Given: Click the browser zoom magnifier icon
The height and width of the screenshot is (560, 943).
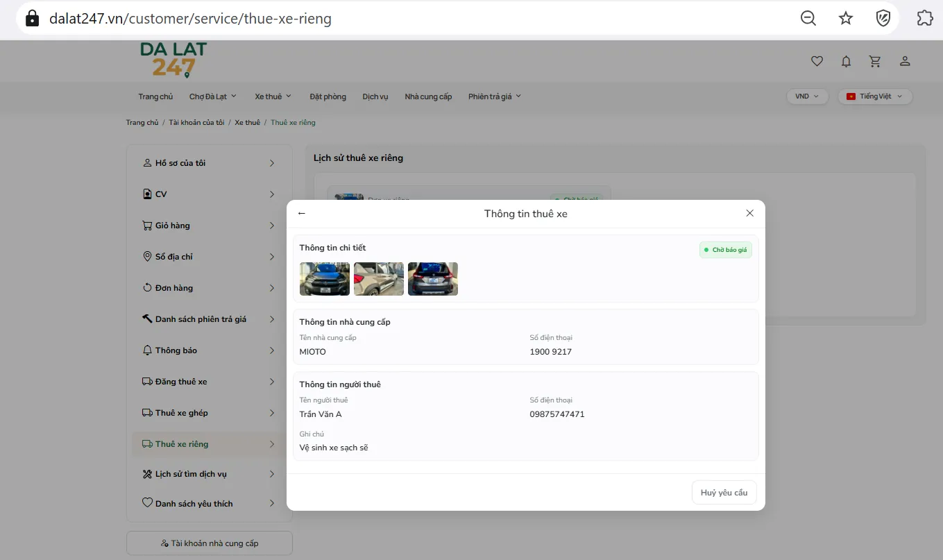Looking at the screenshot, I should [x=808, y=18].
